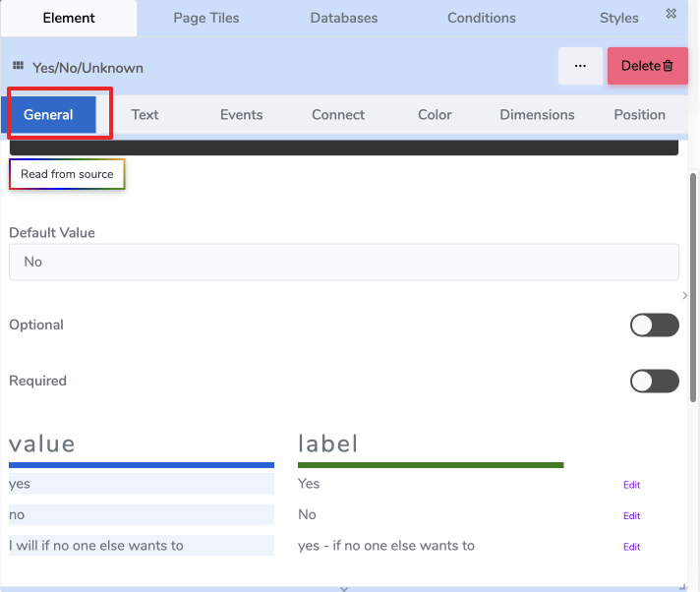Image resolution: width=700 pixels, height=592 pixels.
Task: Click the Read from source button
Action: (67, 174)
